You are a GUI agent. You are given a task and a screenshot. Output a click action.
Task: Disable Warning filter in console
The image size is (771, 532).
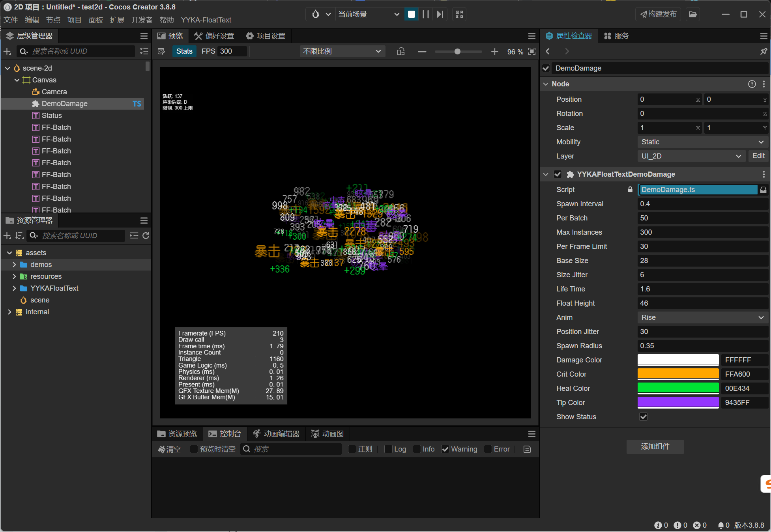point(445,449)
